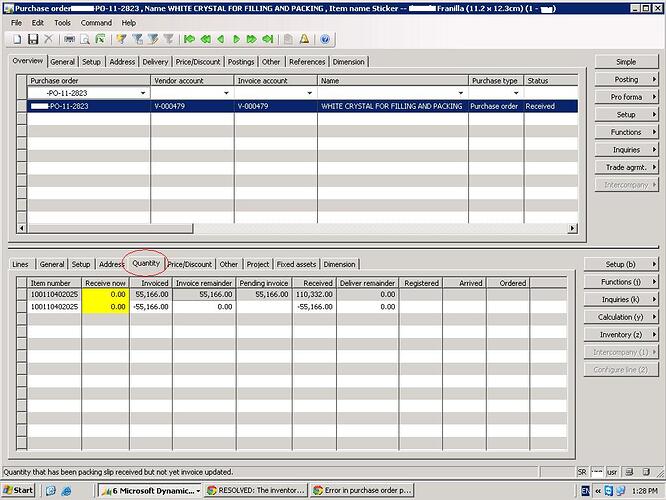Expand the Inventory (z) menu button

621,335
